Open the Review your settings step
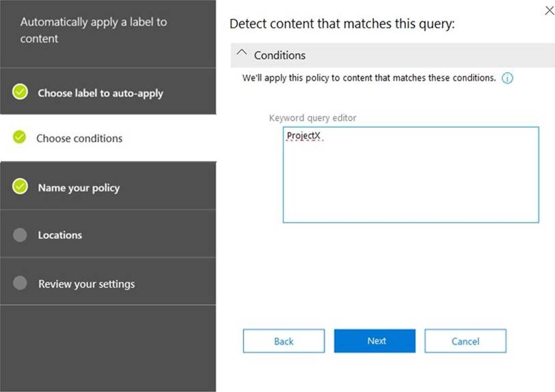This screenshot has height=392, width=555. (x=86, y=284)
